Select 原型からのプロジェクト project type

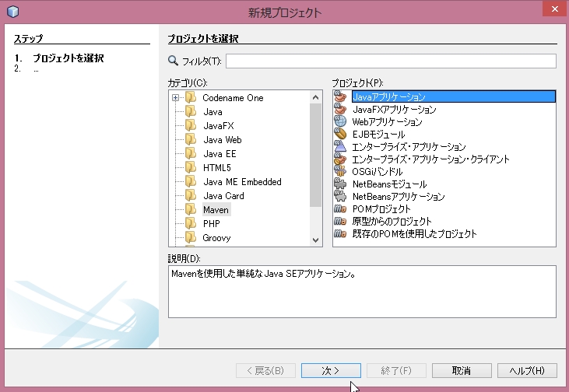point(392,221)
